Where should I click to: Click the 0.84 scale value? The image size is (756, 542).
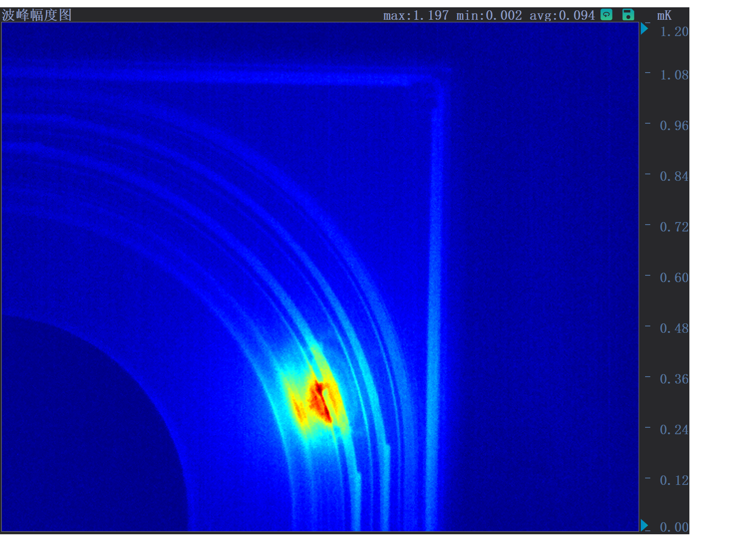[674, 176]
